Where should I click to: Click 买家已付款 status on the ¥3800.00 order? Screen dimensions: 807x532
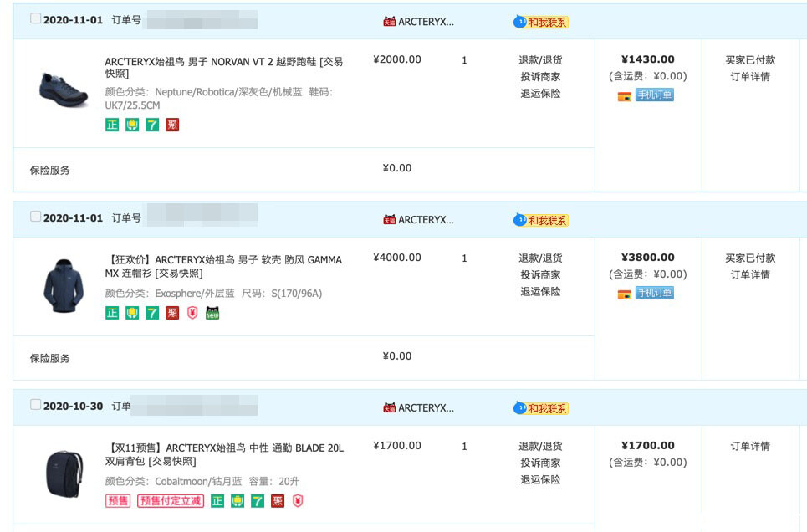(750, 258)
